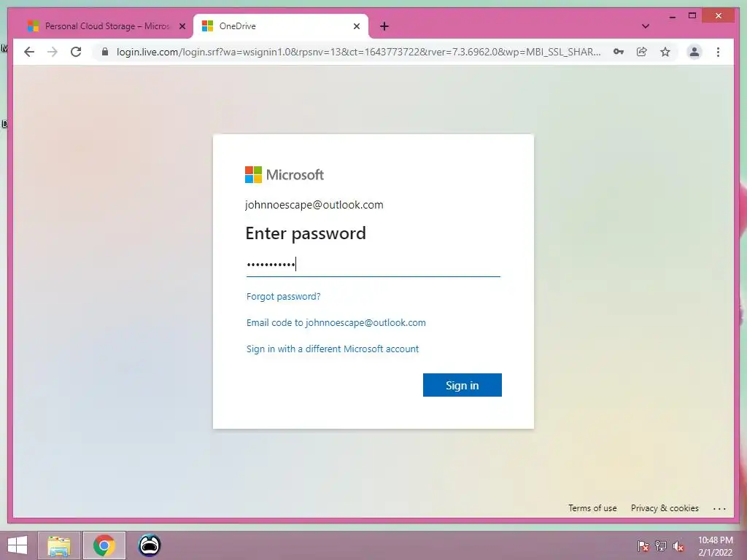Open the screaming face app on taskbar
The height and width of the screenshot is (560, 747).
click(x=150, y=545)
